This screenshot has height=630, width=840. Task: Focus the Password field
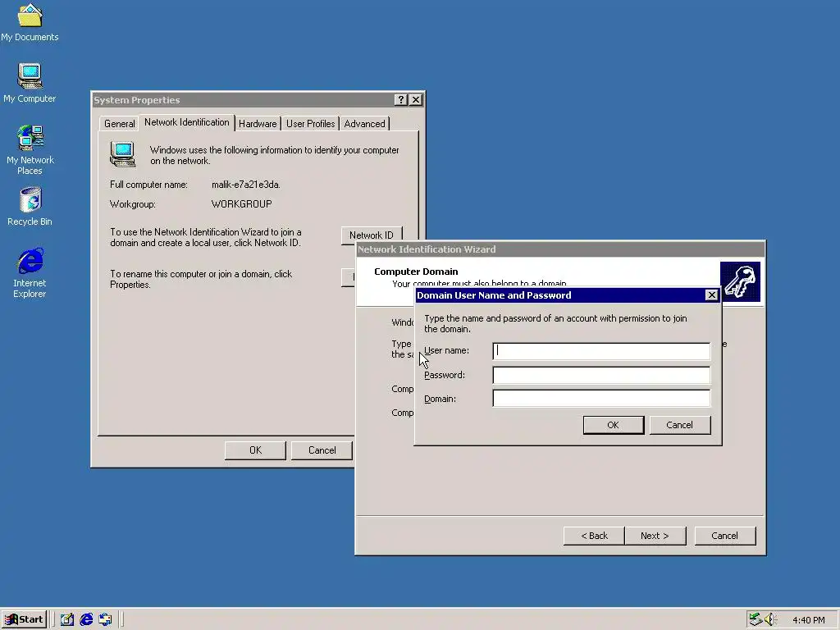tap(601, 376)
